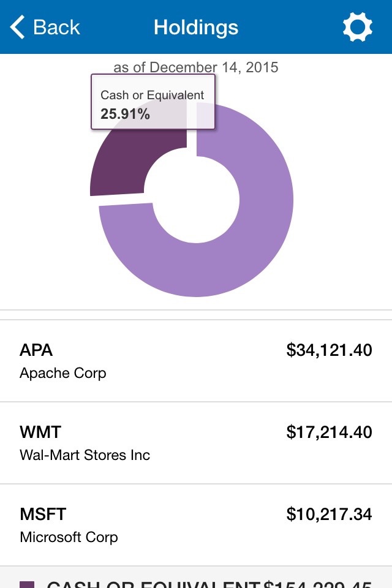Image resolution: width=392 pixels, height=588 pixels.
Task: Tap the Holdings title in the header
Action: tap(196, 28)
